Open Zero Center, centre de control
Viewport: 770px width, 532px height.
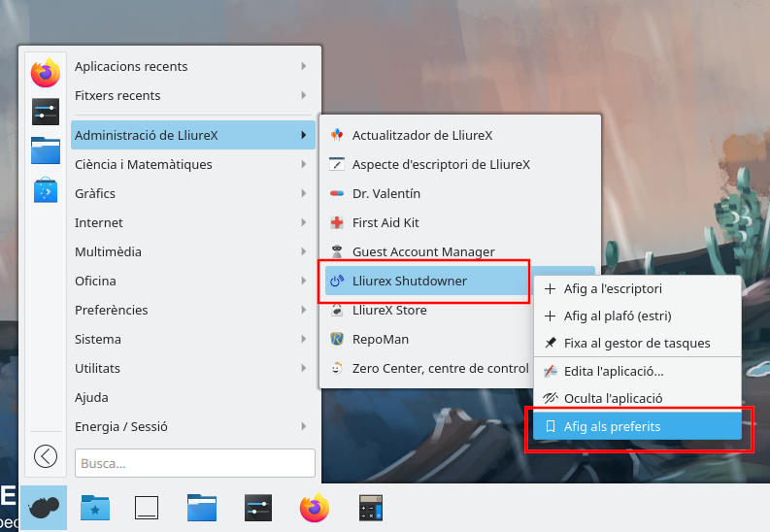pos(440,368)
